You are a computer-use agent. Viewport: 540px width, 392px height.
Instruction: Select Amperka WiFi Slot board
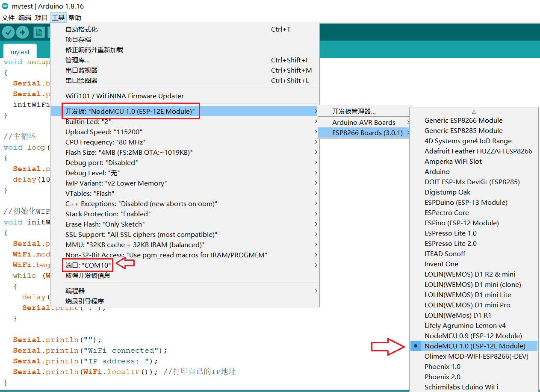(x=475, y=162)
